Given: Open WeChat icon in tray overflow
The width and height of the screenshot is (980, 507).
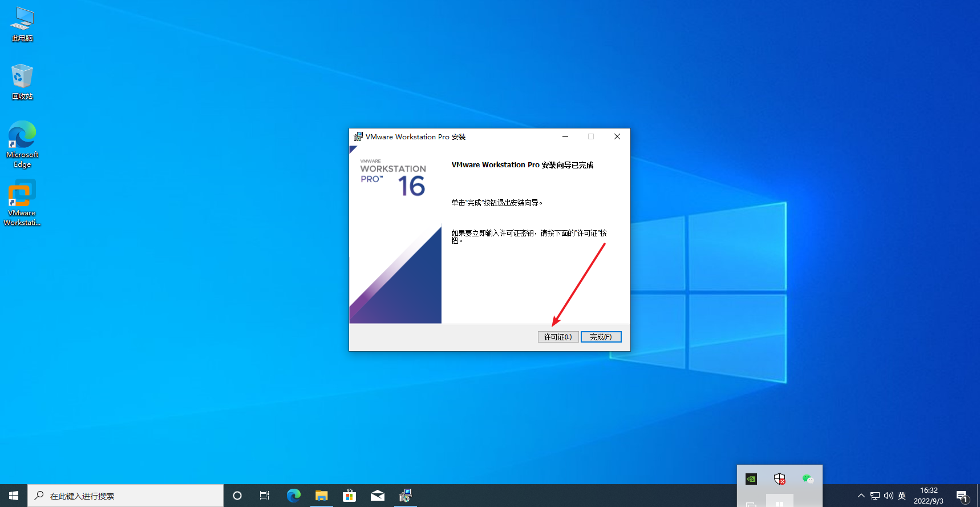Looking at the screenshot, I should pos(808,479).
